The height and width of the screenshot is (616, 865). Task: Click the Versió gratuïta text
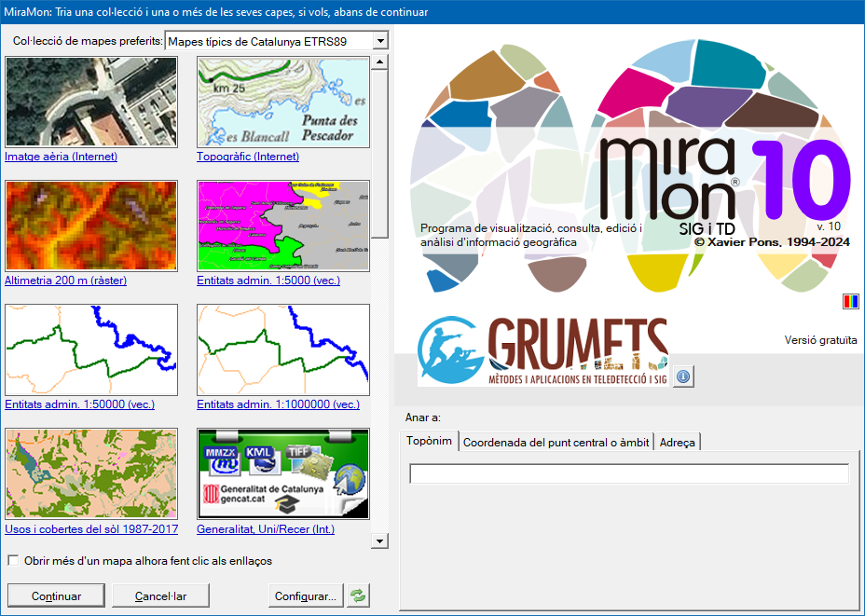click(x=821, y=340)
